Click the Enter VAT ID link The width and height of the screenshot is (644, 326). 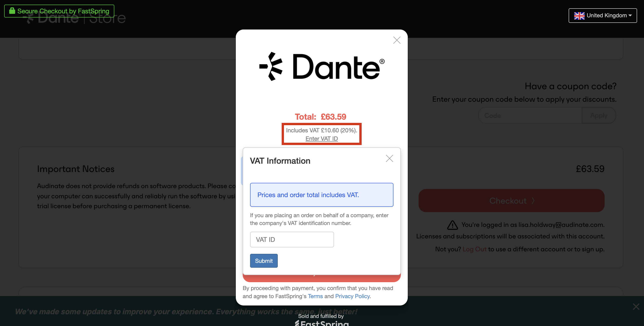point(322,139)
